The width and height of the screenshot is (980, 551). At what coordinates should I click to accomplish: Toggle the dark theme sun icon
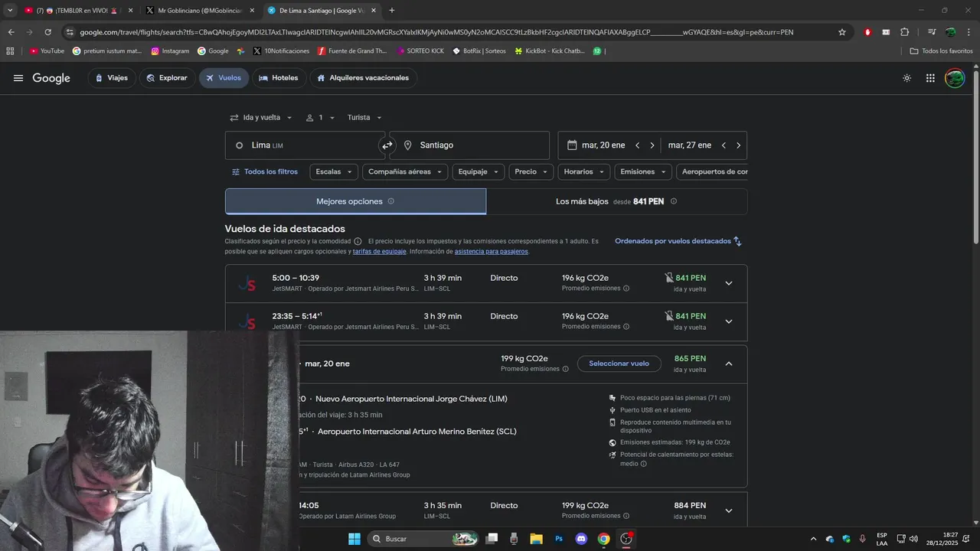[907, 78]
